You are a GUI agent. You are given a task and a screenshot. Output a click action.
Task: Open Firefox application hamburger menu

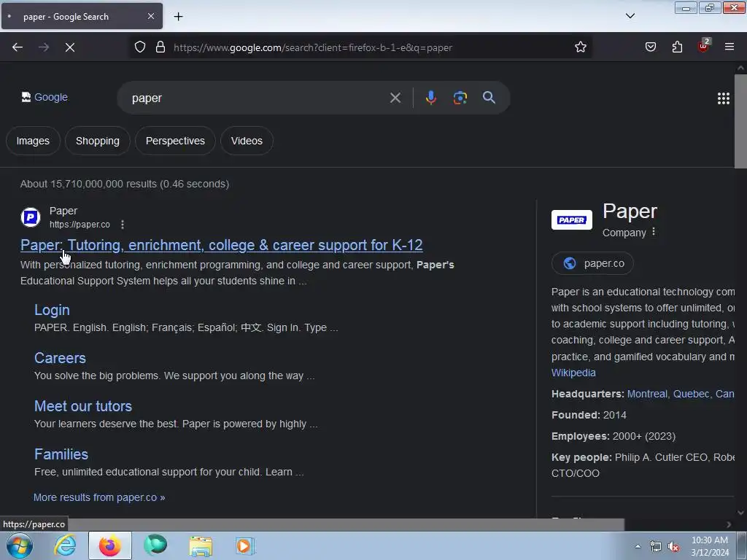(x=729, y=47)
